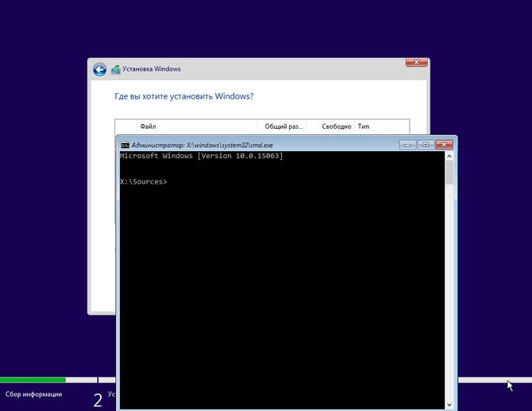Click the X:\Sources> prompt line
The height and width of the screenshot is (411, 532).
click(144, 182)
